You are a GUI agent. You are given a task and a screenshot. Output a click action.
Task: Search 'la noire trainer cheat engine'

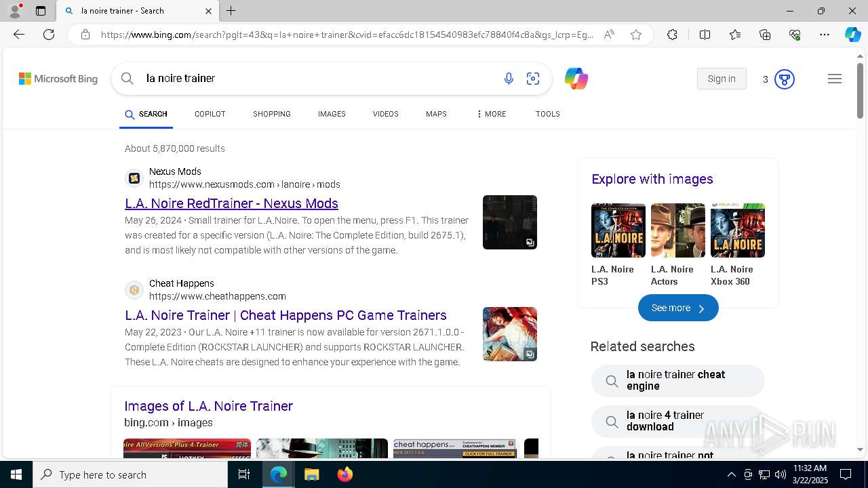678,380
